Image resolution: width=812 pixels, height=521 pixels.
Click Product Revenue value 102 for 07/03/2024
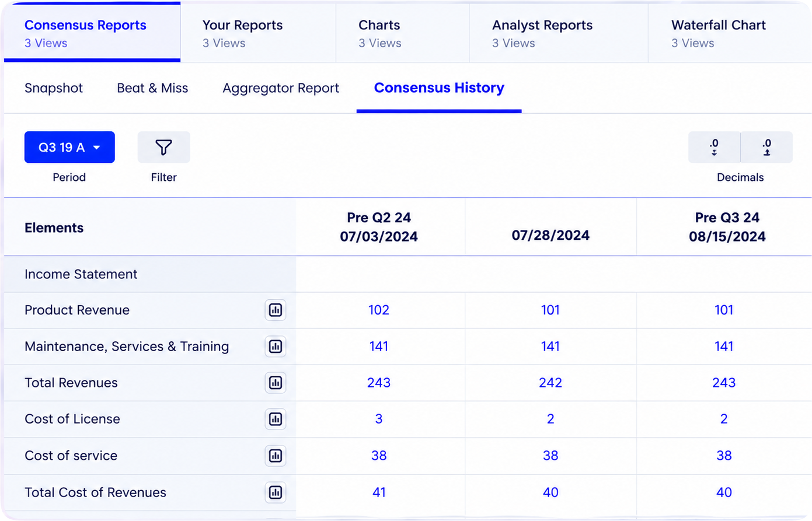coord(379,310)
